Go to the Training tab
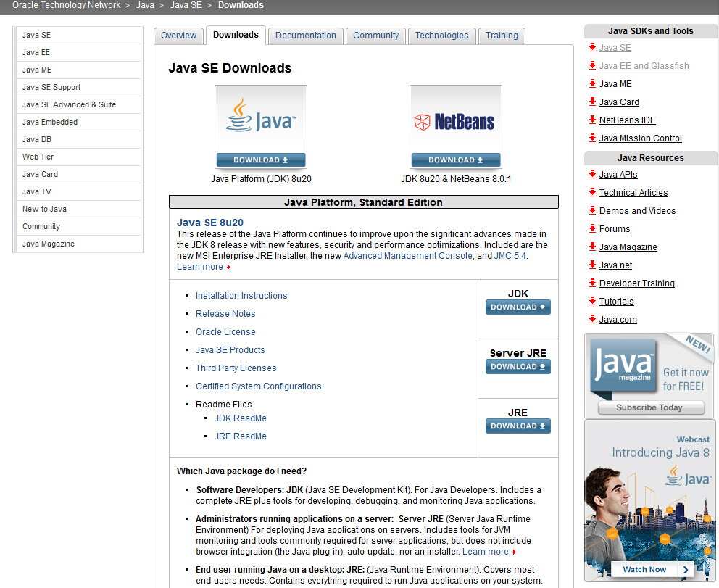Image resolution: width=719 pixels, height=588 pixels. (502, 36)
